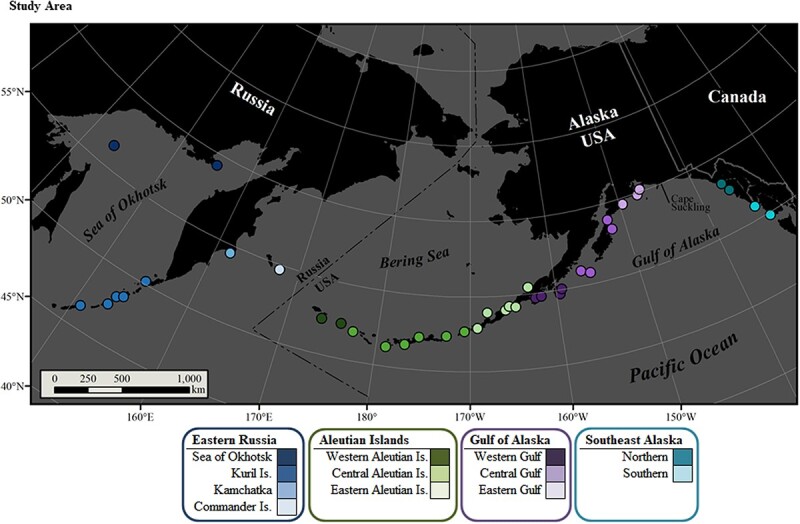This screenshot has height=524, width=800.
Task: Click the Western Gulf legend swatch
Action: [555, 457]
